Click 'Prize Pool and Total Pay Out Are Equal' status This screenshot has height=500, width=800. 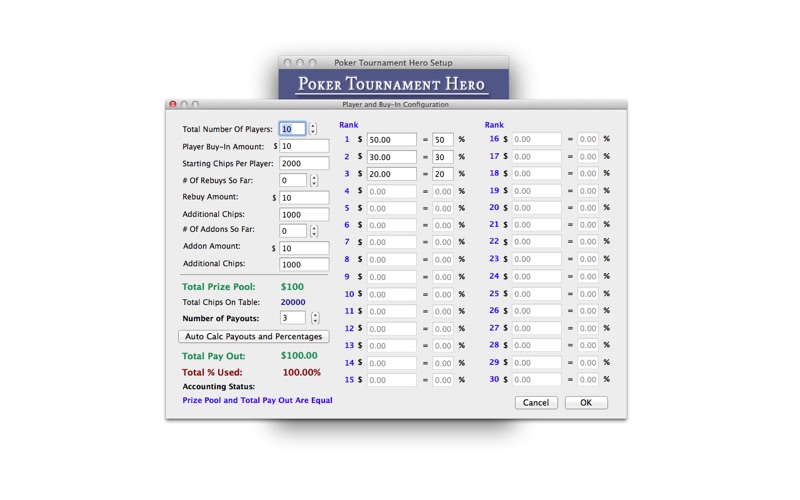[257, 400]
